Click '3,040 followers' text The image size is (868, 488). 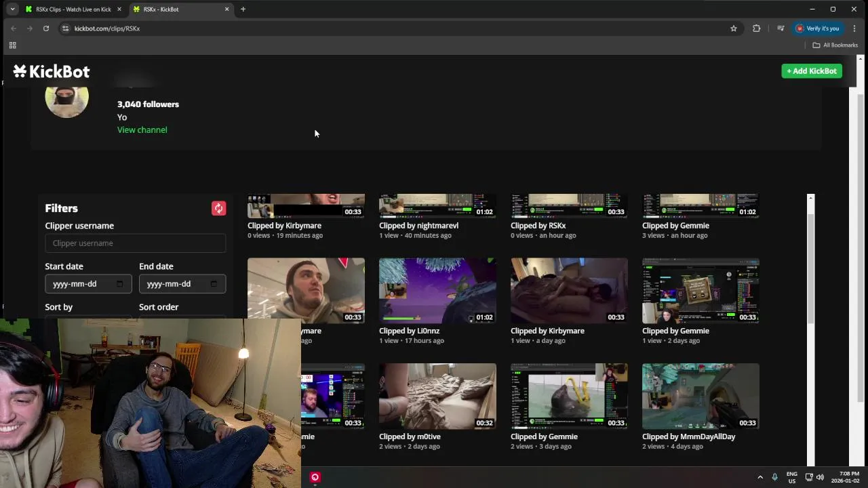[148, 104]
